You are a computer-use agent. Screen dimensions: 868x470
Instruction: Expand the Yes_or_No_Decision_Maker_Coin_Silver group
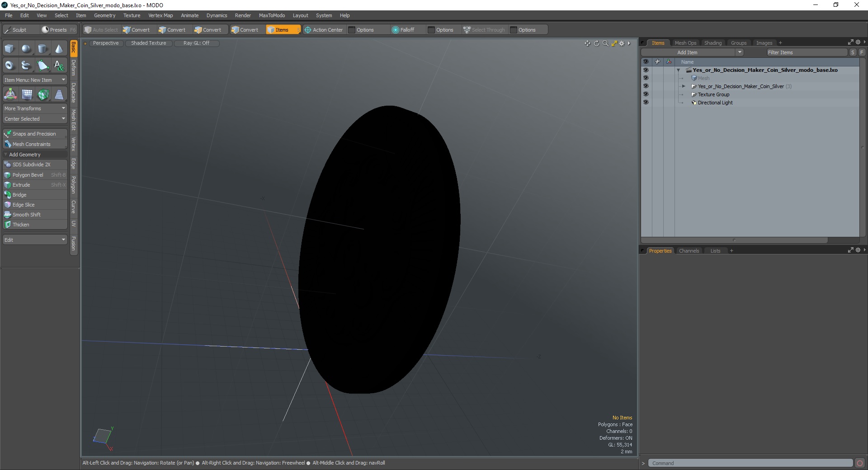[684, 86]
